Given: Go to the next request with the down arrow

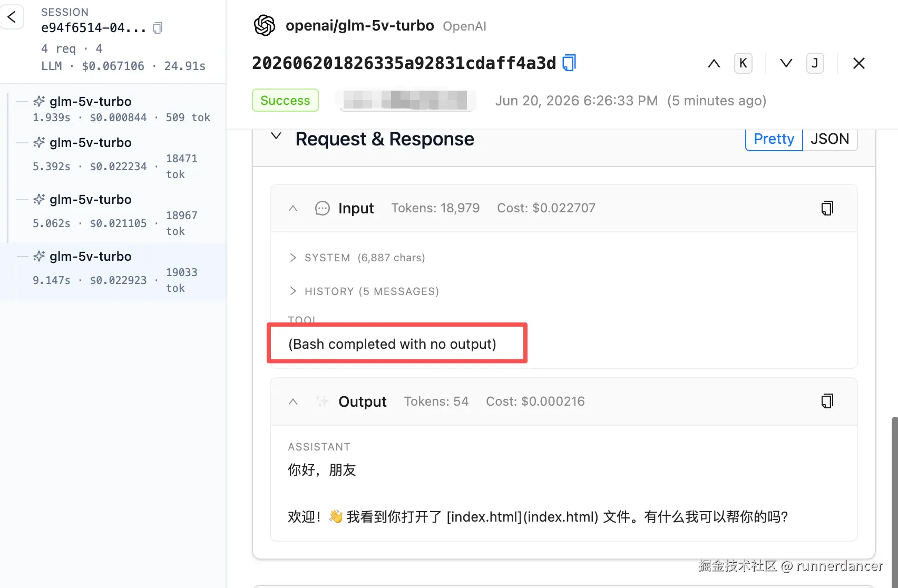Looking at the screenshot, I should point(786,63).
